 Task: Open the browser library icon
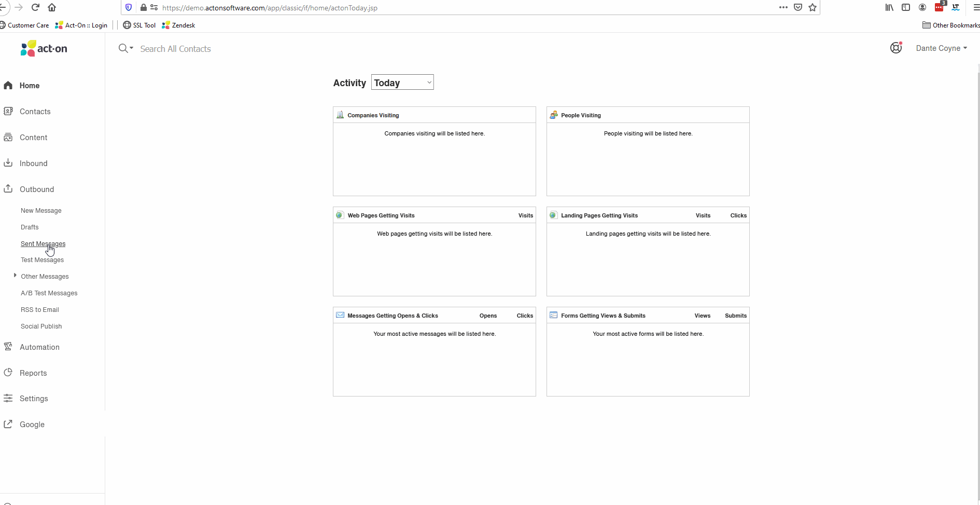(x=889, y=7)
